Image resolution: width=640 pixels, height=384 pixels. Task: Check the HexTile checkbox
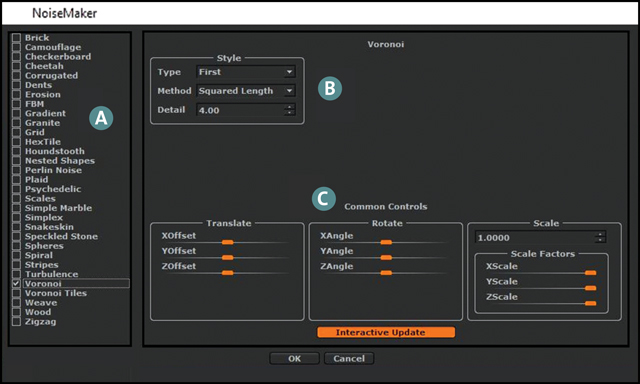tap(16, 142)
